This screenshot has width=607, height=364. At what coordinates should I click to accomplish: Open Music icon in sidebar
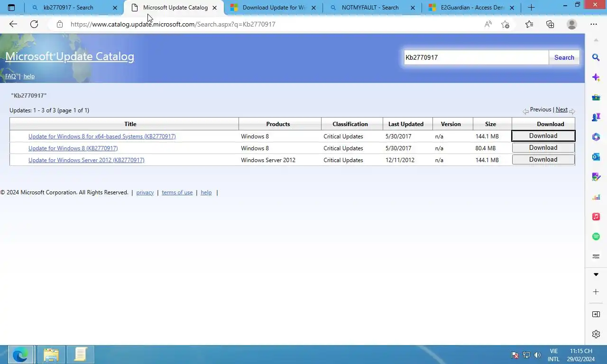[x=596, y=217]
